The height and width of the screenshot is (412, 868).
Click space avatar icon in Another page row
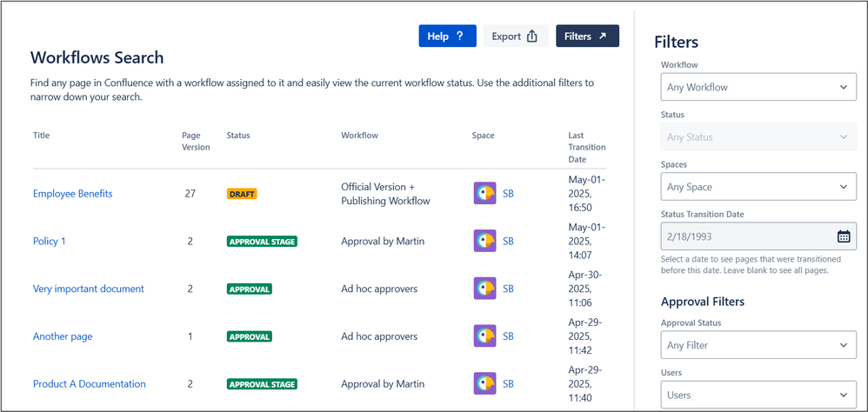pyautogui.click(x=485, y=336)
